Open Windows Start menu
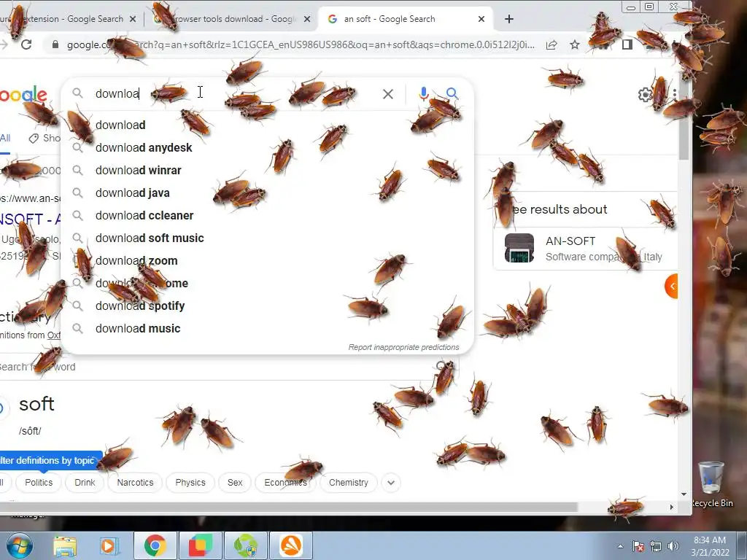 point(20,545)
